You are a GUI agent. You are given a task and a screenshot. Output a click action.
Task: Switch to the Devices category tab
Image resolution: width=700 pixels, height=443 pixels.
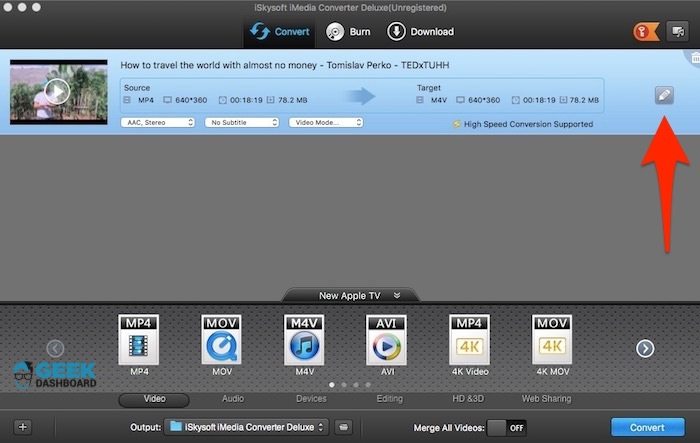point(311,398)
